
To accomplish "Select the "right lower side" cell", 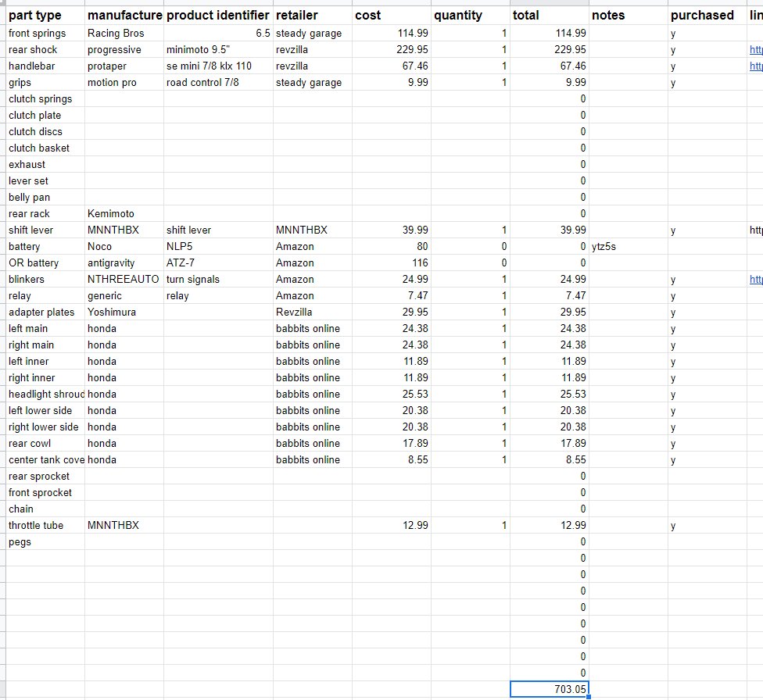I will click(45, 427).
